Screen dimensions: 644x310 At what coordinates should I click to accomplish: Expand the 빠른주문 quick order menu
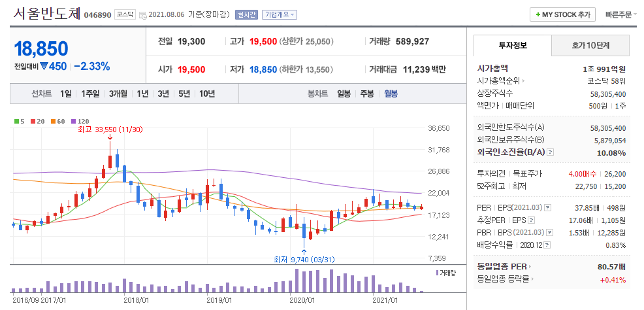click(621, 15)
